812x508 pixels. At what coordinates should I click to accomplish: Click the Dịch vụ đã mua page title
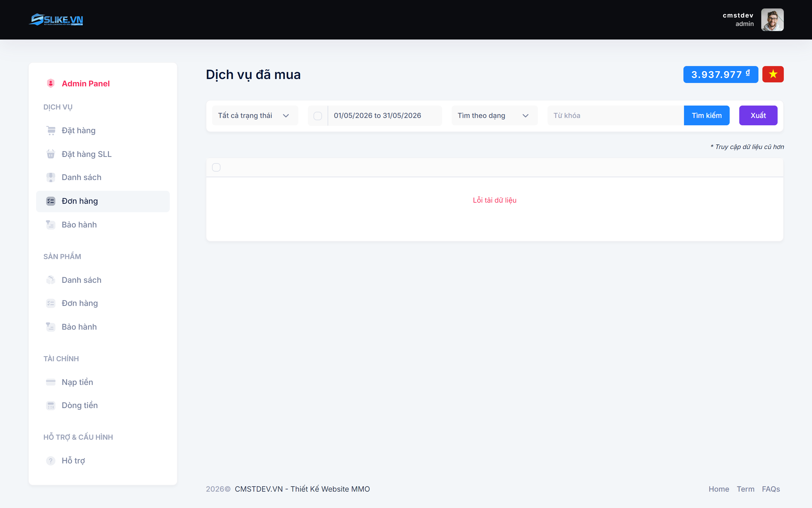tap(253, 75)
